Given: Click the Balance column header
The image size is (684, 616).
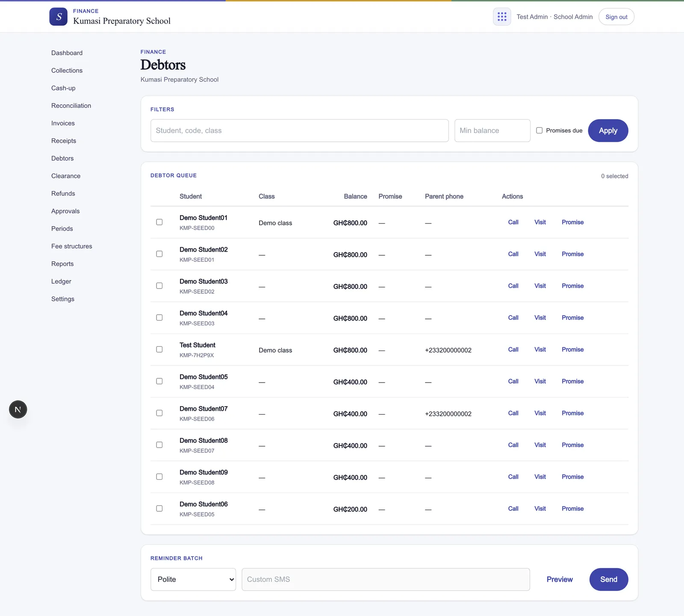Looking at the screenshot, I should (355, 196).
